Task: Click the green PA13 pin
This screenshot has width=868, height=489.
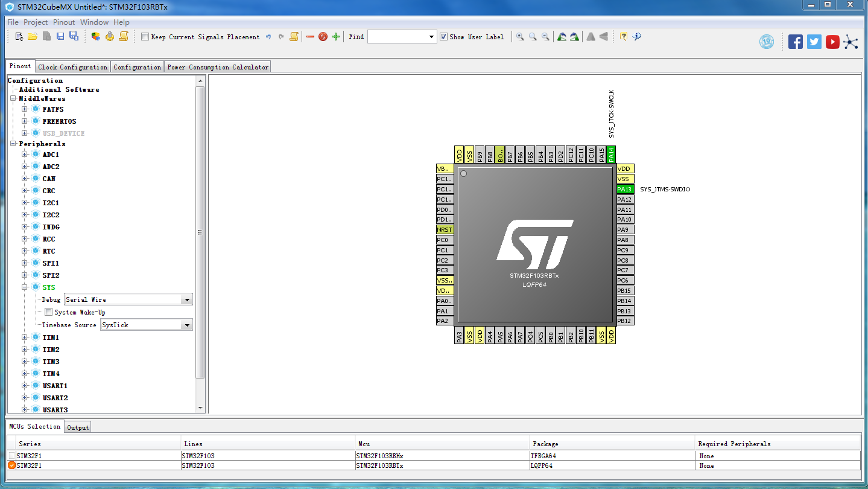Action: click(x=625, y=189)
